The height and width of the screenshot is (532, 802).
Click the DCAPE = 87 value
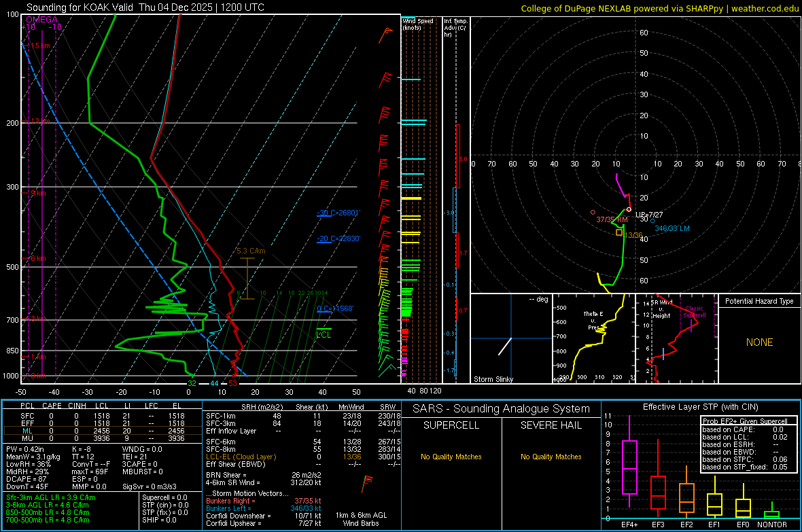[x=24, y=479]
